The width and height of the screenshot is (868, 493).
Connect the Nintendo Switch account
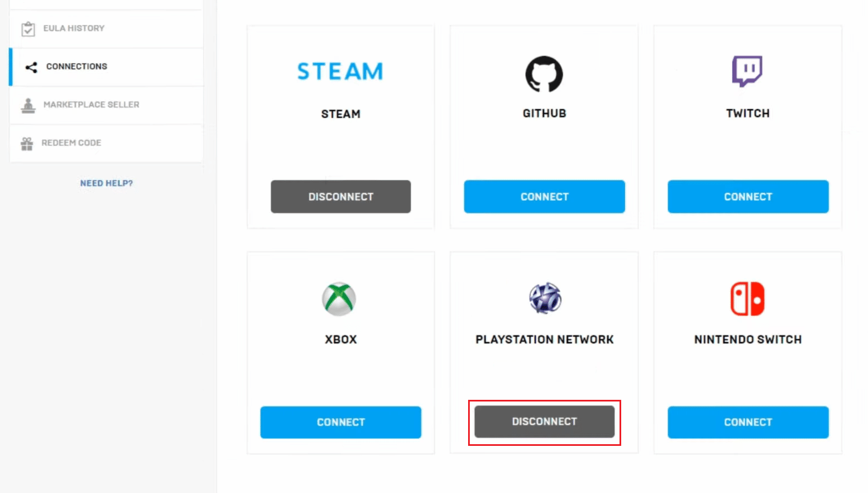748,422
